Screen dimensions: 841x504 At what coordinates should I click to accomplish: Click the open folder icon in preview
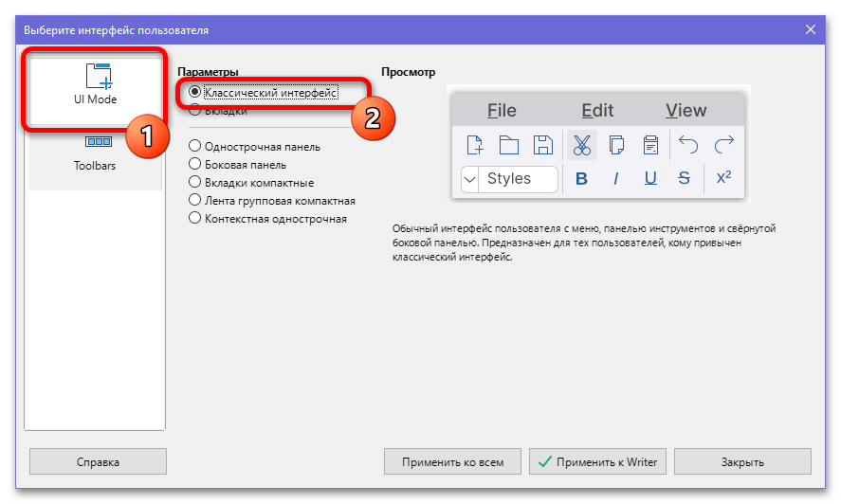[508, 145]
